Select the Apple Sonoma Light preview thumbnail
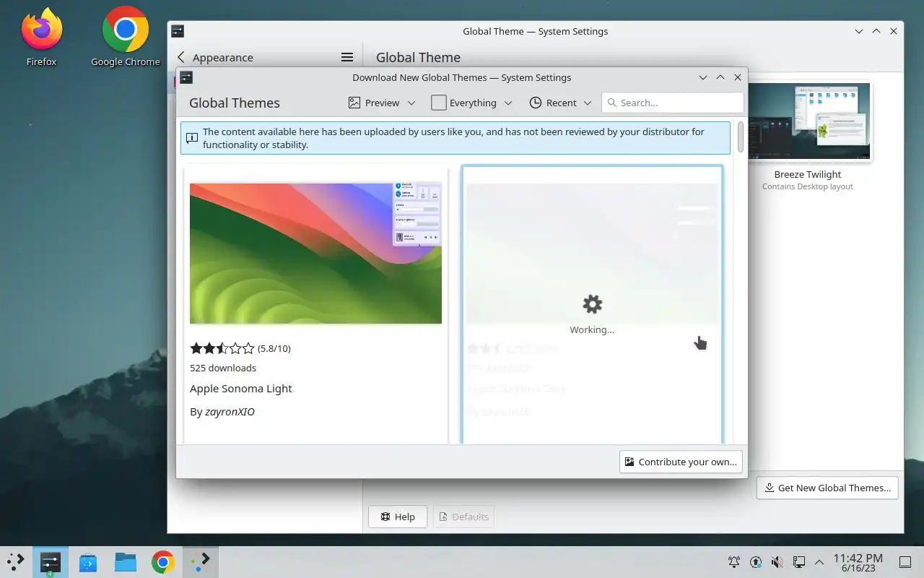Image resolution: width=924 pixels, height=578 pixels. pyautogui.click(x=315, y=254)
